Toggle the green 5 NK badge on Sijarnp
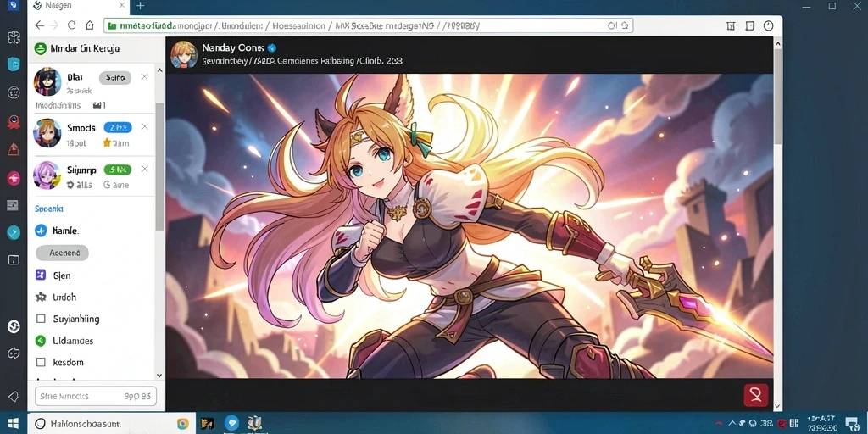868x434 pixels. [x=117, y=170]
